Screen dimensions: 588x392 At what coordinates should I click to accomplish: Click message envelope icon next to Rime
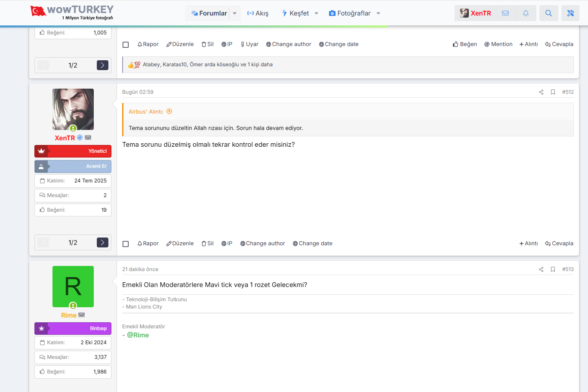82,315
